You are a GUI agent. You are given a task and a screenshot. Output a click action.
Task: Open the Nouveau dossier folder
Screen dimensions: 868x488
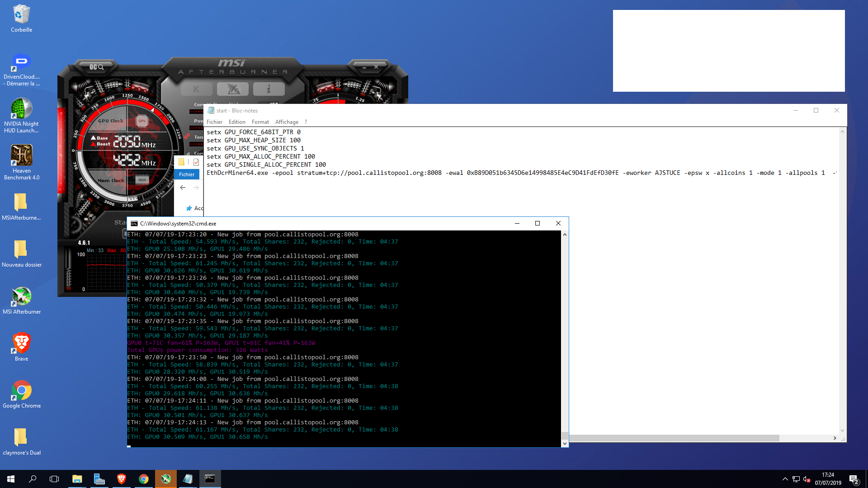tap(21, 254)
